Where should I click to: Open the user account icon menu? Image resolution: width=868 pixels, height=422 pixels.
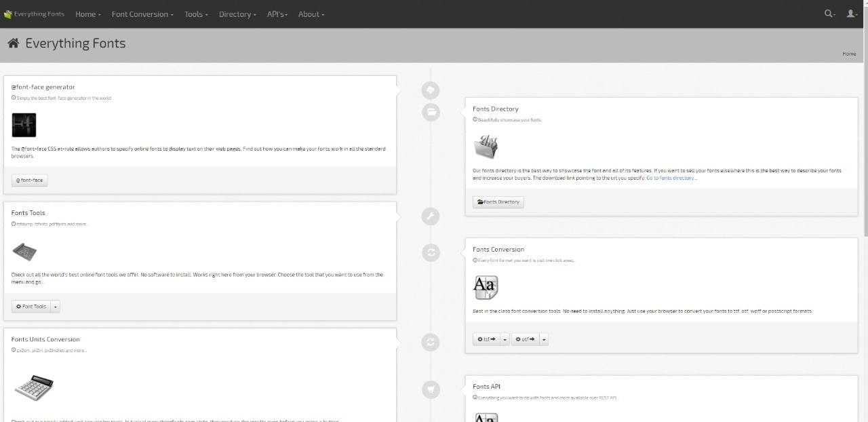852,14
